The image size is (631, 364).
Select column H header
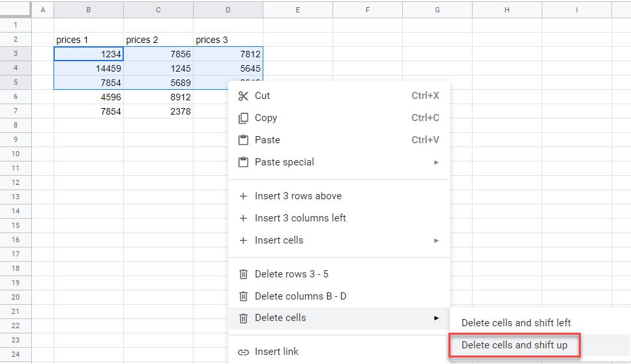506,10
